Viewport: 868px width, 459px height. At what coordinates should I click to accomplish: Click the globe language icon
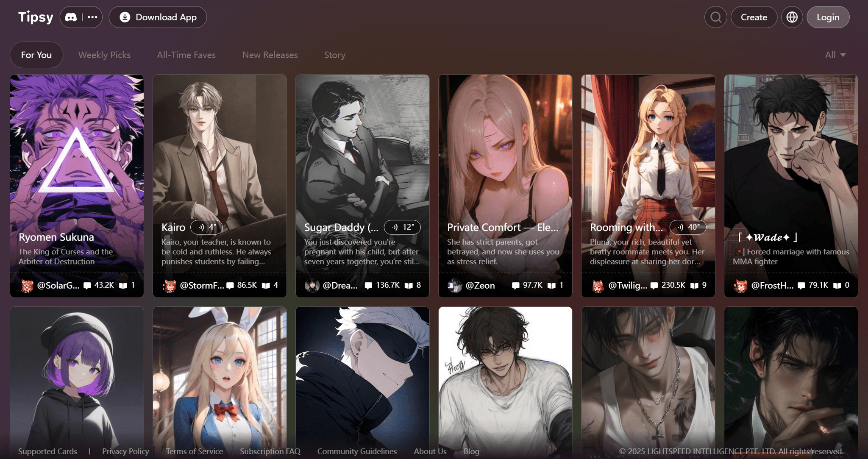pyautogui.click(x=792, y=17)
